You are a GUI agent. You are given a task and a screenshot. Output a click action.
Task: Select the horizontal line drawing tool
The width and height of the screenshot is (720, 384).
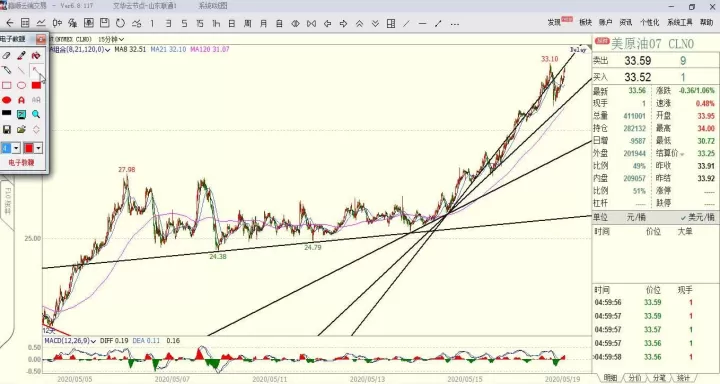(x=422, y=23)
